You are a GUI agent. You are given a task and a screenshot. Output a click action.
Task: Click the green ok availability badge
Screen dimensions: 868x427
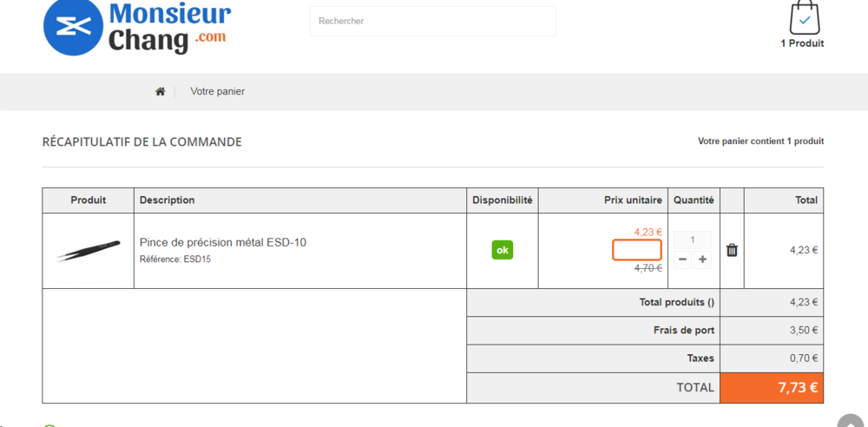click(x=503, y=250)
